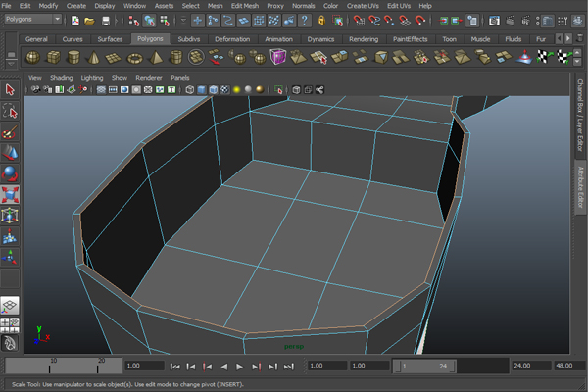The width and height of the screenshot is (588, 392).
Task: Open the viewport Lighting menu
Action: tap(92, 78)
